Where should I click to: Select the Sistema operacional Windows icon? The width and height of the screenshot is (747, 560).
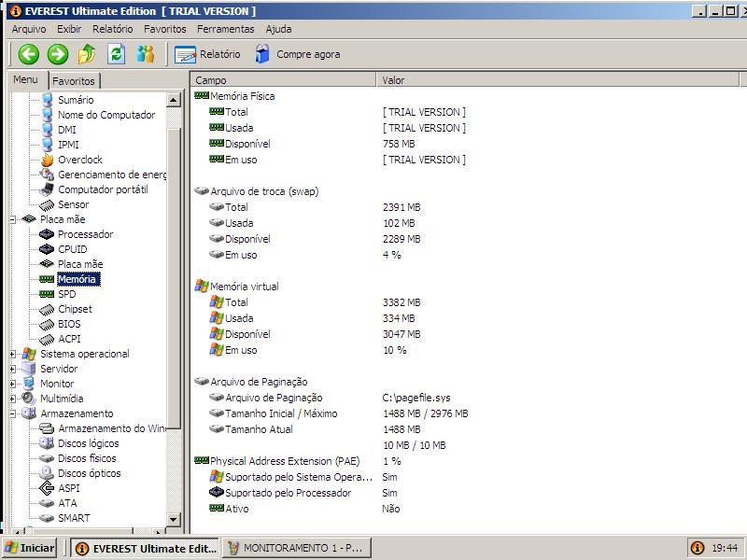pos(29,354)
